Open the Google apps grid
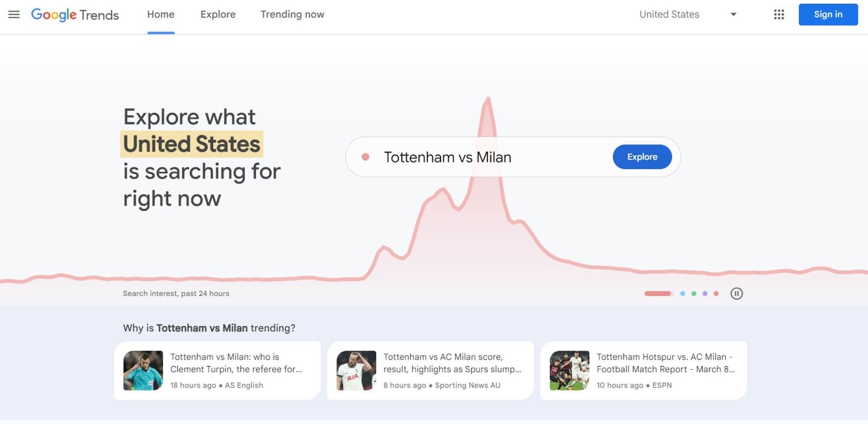 779,15
